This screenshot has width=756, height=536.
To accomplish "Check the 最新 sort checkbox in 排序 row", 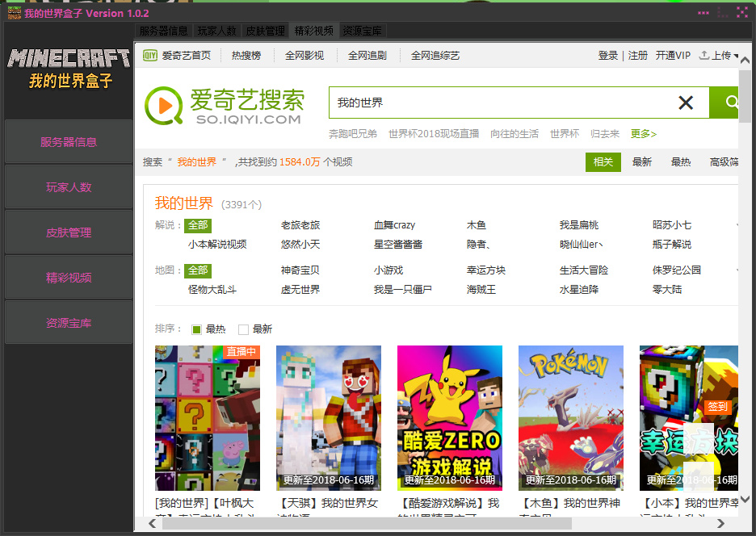I will pos(243,329).
